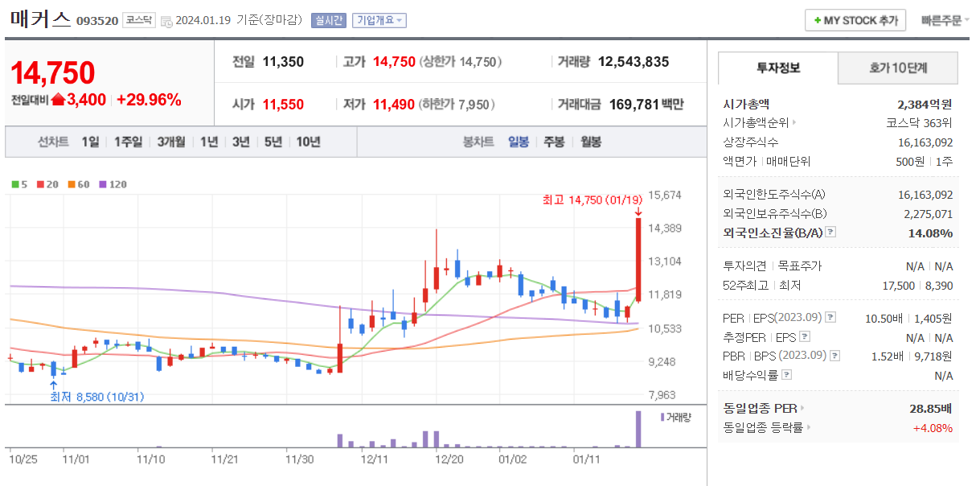Click the calendar icon beside 2024.01.19 date
Screen dimensions: 980x486
(x=166, y=21)
